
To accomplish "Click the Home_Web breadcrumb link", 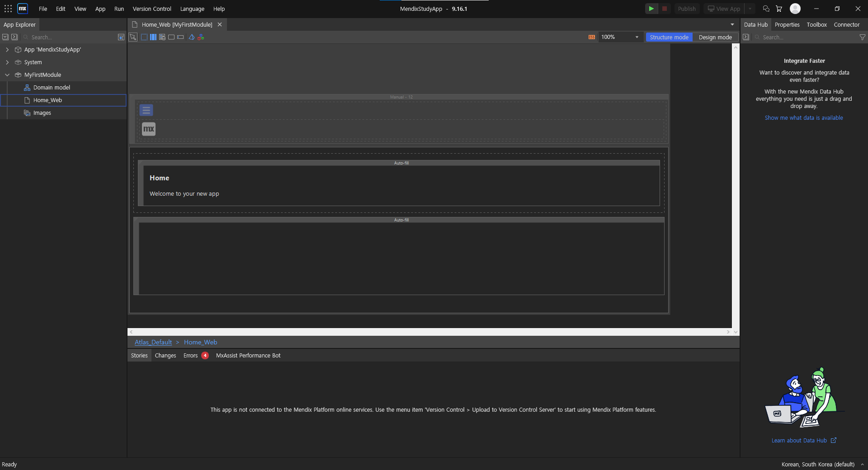I will (x=200, y=342).
